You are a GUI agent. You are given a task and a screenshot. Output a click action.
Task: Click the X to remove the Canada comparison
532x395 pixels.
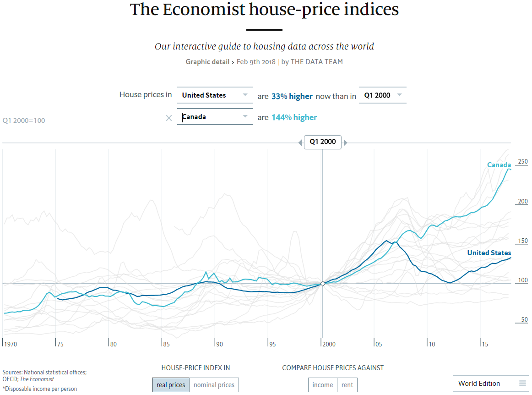point(169,118)
